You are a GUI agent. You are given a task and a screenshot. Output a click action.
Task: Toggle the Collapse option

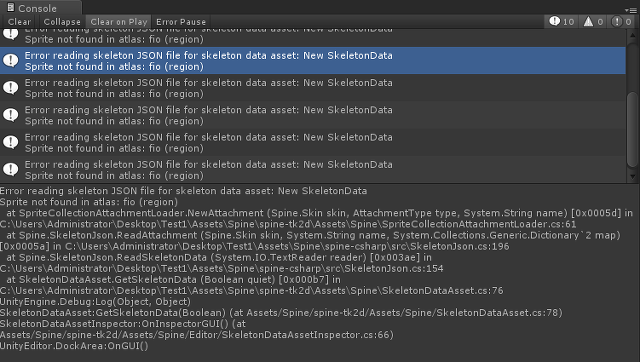click(62, 22)
